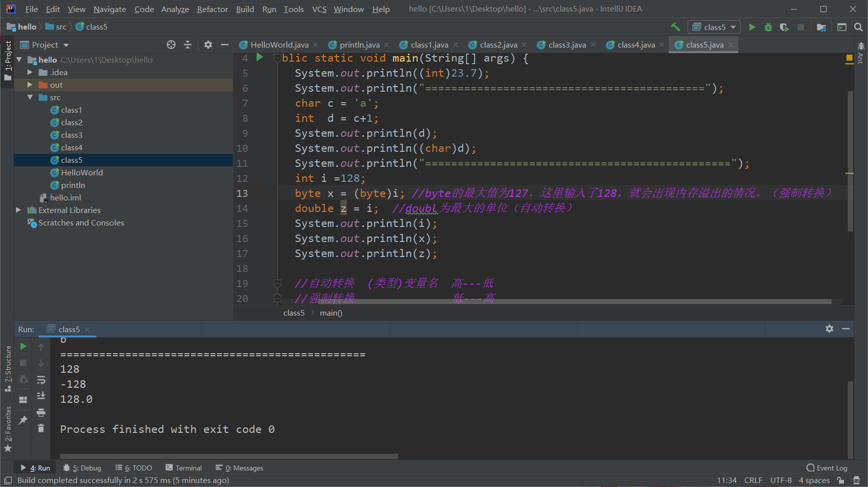
Task: Run class5 with the green play button
Action: (x=752, y=27)
